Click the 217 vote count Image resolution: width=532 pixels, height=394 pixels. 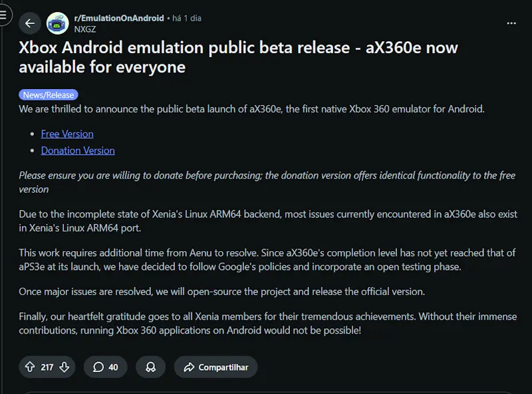(x=47, y=367)
